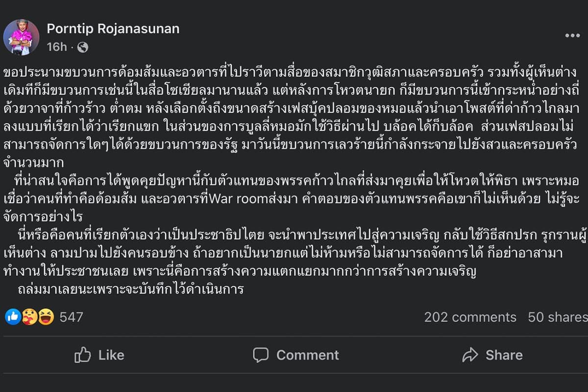The width and height of the screenshot is (588, 392).
Task: Open the Porntip Rojanasunan profile name link
Action: coord(113,29)
